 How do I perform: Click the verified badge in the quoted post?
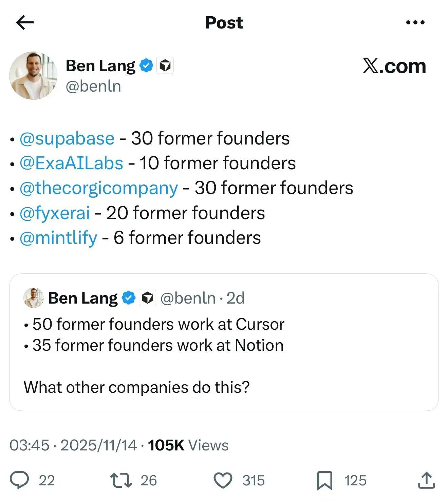coord(129,298)
